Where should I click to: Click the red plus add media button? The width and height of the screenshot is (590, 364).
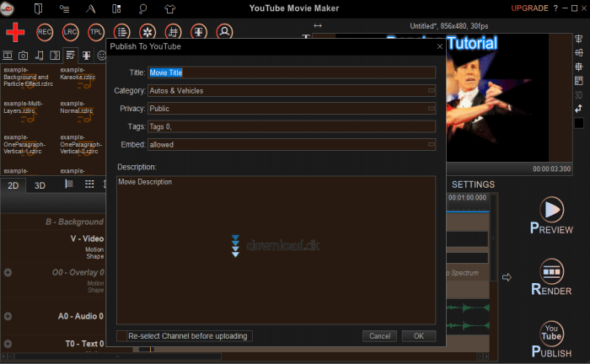pyautogui.click(x=13, y=32)
